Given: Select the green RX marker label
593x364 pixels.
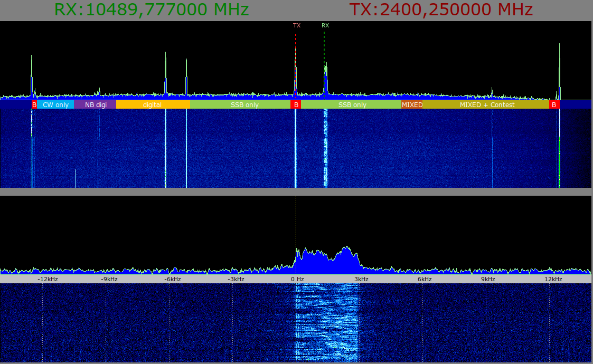Looking at the screenshot, I should point(325,25).
